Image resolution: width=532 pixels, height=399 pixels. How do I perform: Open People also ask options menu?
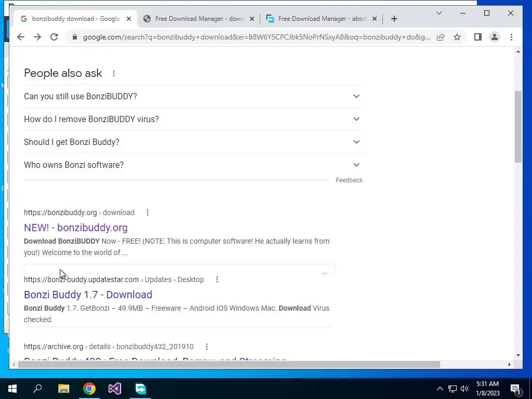tap(114, 73)
